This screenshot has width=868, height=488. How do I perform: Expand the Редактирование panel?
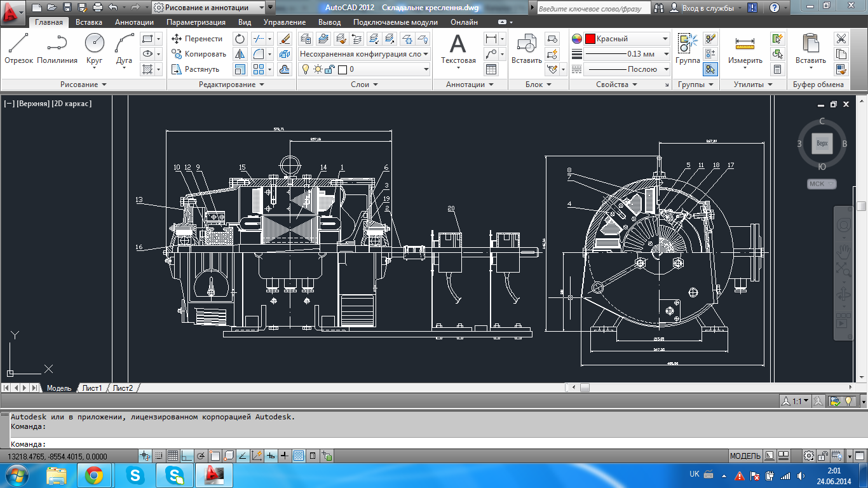231,85
